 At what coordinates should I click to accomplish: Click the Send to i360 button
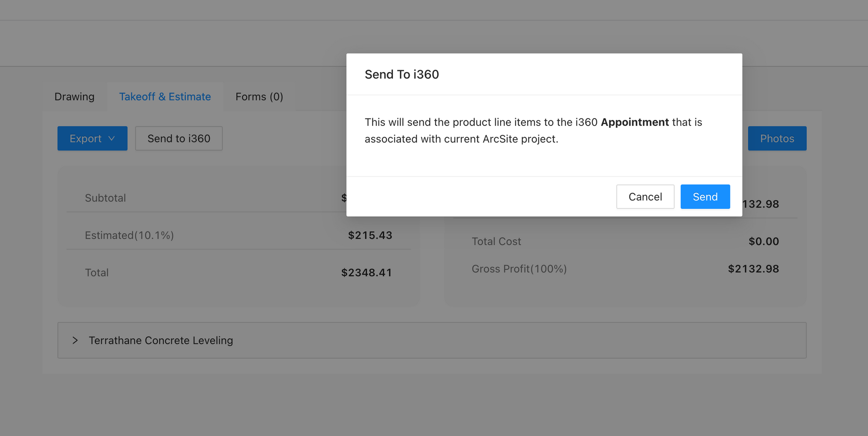pos(179,139)
